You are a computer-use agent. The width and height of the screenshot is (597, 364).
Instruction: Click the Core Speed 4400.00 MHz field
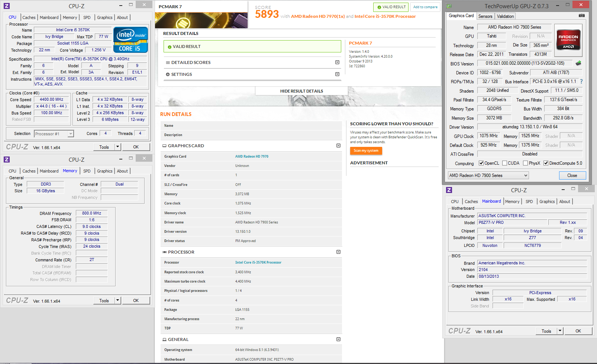tap(52, 100)
